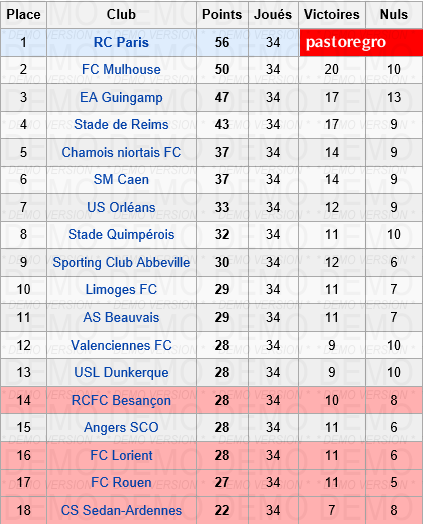This screenshot has width=423, height=524.
Task: Click the Points column header
Action: [x=222, y=14]
